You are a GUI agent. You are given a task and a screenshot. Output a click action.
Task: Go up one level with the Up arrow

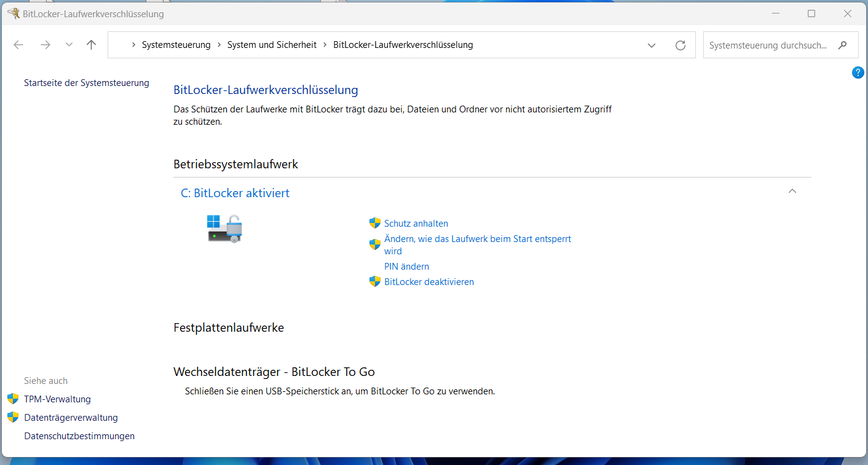tap(92, 45)
